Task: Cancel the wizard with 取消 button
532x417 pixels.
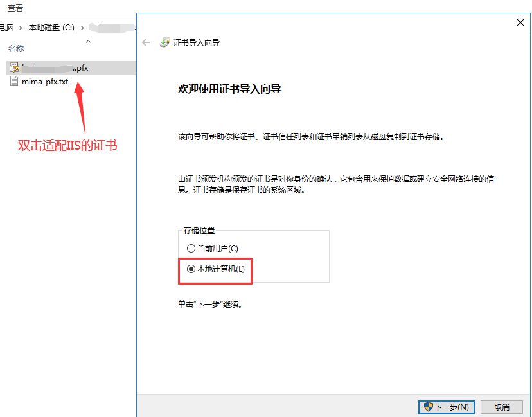Action: click(501, 407)
